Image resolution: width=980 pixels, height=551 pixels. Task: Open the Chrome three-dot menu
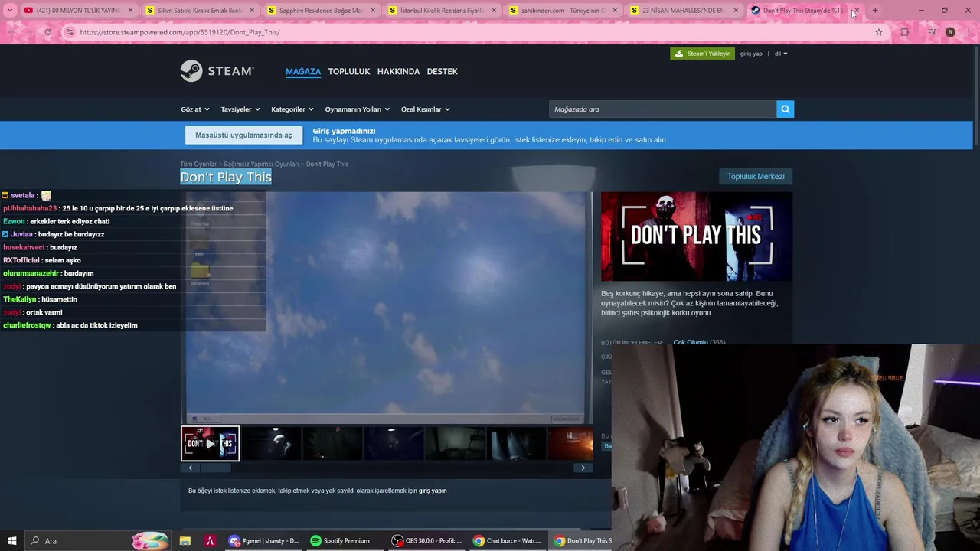[x=969, y=32]
